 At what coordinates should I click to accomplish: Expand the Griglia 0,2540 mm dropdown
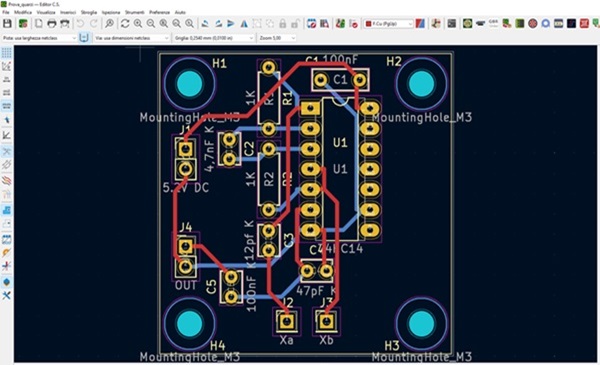tap(214, 38)
